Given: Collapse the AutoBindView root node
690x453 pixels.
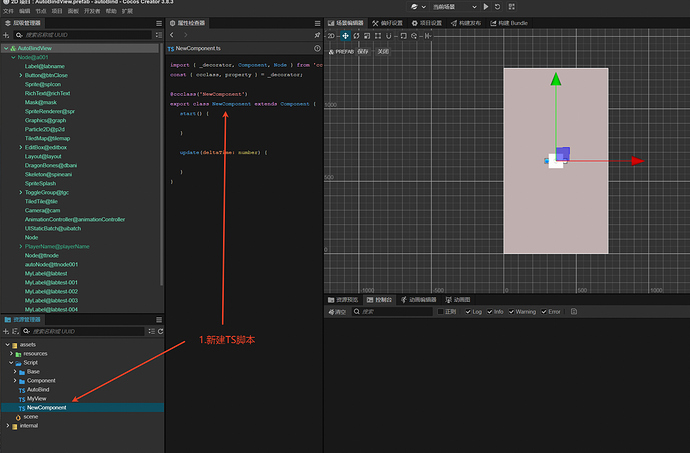Looking at the screenshot, I should 5,47.
